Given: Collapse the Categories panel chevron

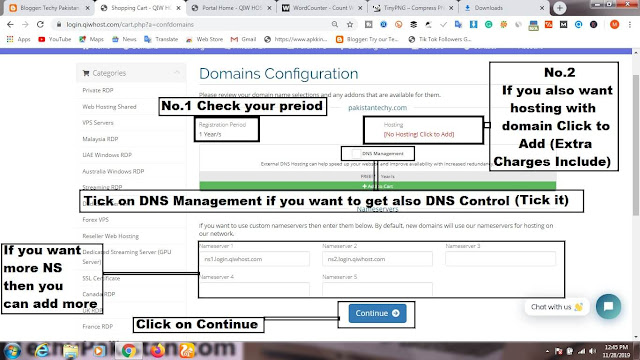Looking at the screenshot, I should [177, 73].
